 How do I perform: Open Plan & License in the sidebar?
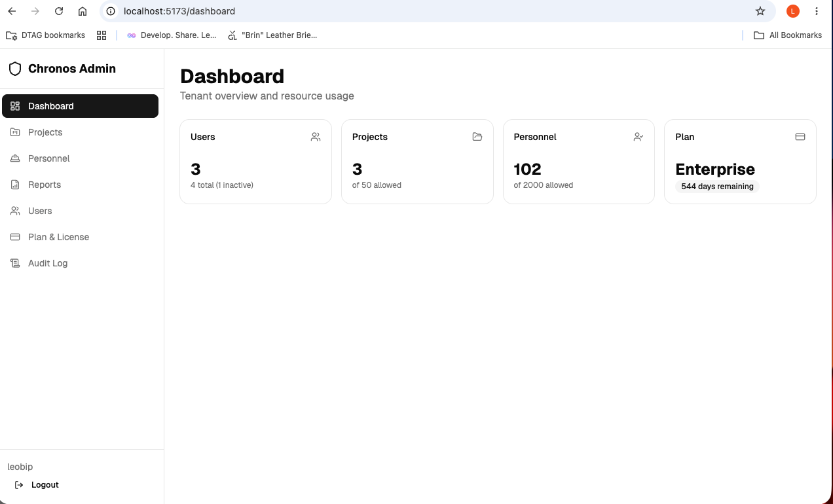[x=80, y=237]
